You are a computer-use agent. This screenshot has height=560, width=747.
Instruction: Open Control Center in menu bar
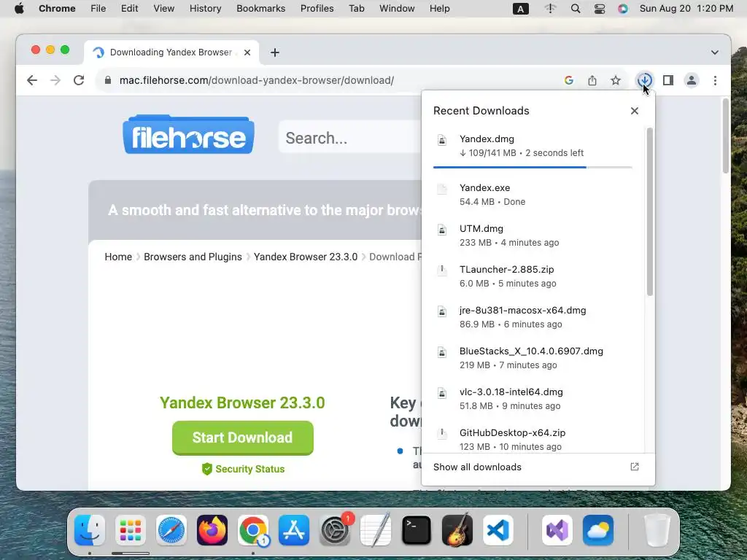(x=600, y=9)
